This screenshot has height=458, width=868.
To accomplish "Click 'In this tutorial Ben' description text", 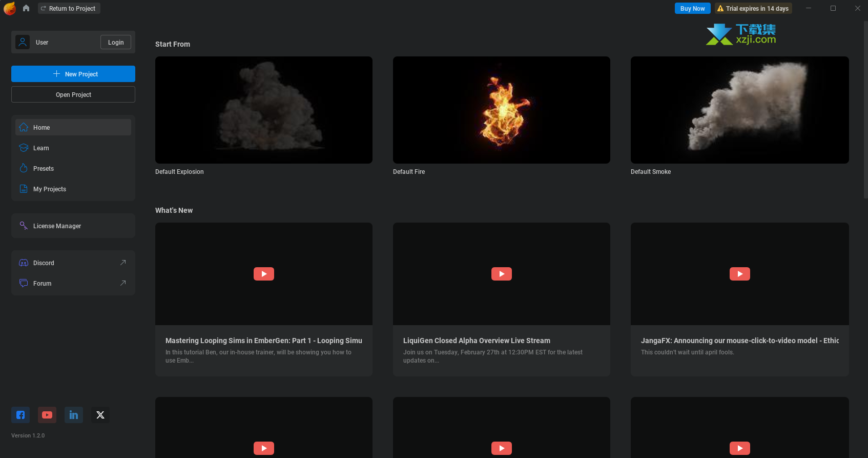I will [x=259, y=356].
